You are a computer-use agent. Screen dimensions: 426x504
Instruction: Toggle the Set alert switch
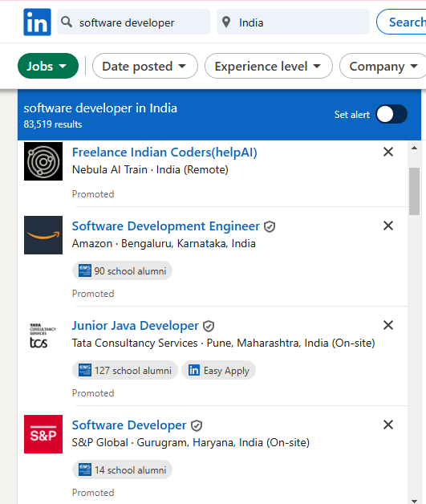392,115
